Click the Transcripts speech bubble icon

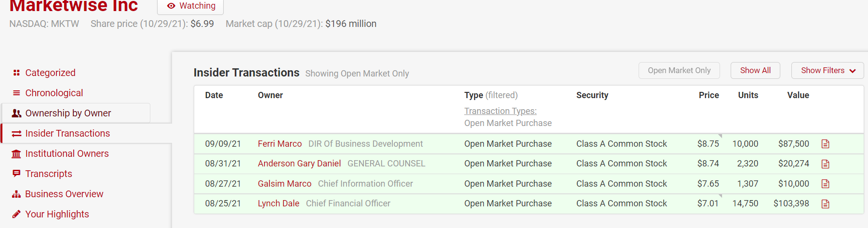(16, 174)
